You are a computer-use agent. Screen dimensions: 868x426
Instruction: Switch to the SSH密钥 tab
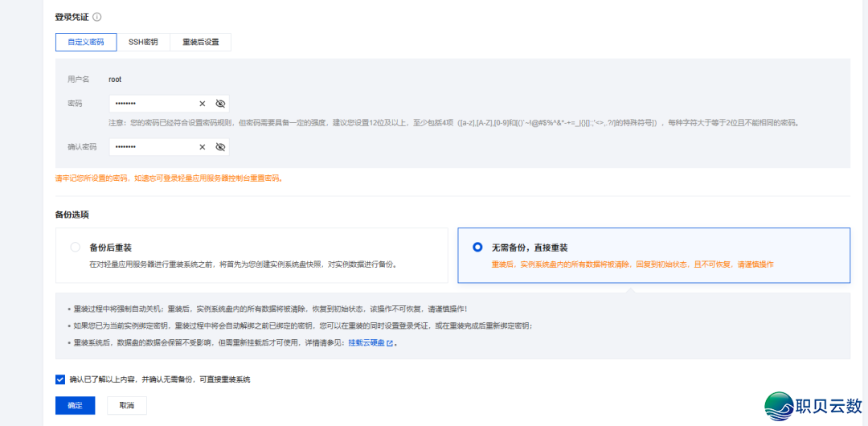[x=143, y=42]
